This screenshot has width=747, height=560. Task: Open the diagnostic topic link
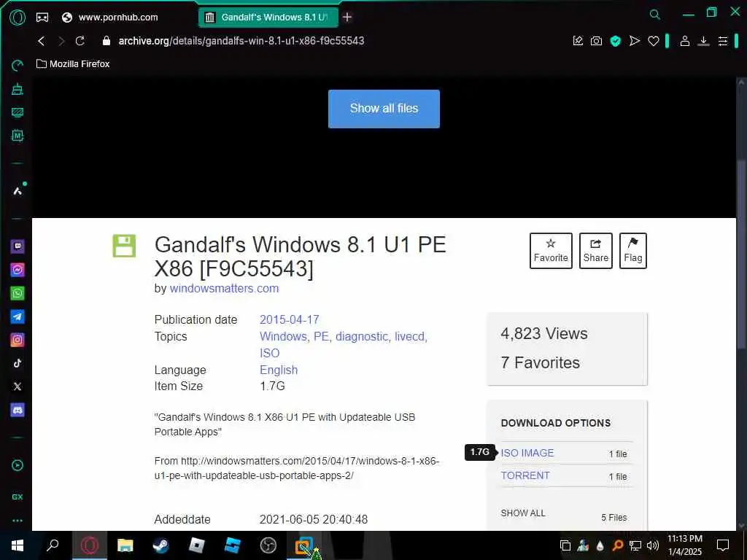(x=362, y=337)
